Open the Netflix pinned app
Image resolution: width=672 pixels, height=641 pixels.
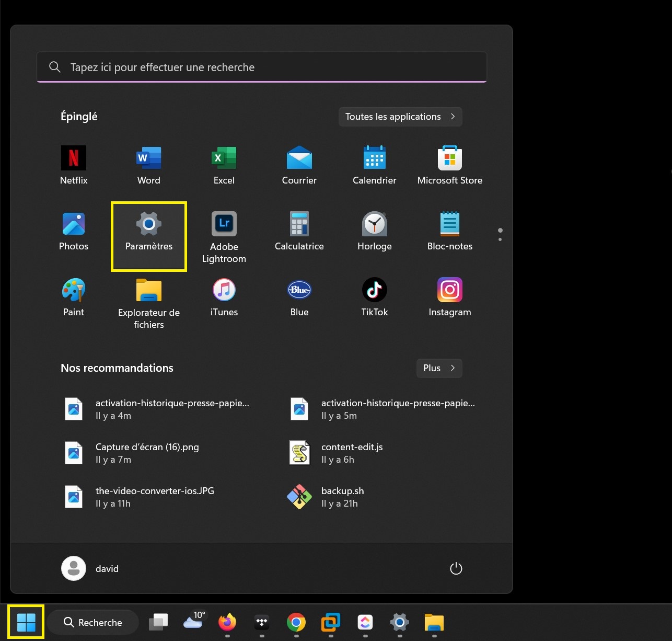74,165
